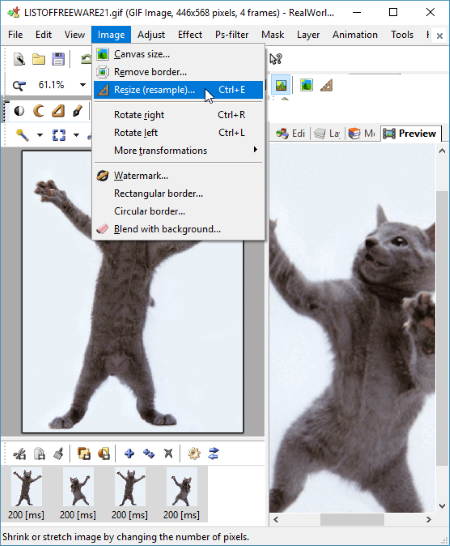
Task: Switch to the M tab with books icon
Action: [x=362, y=133]
